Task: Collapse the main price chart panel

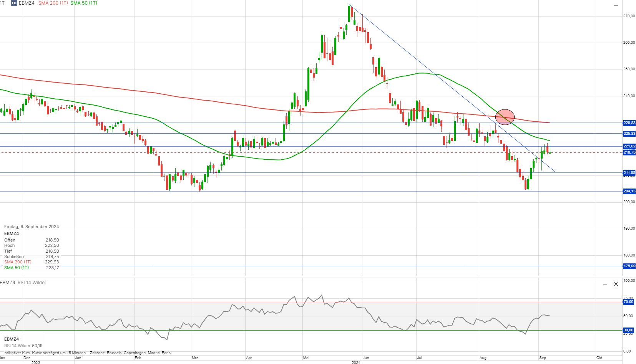Action: (616, 6)
